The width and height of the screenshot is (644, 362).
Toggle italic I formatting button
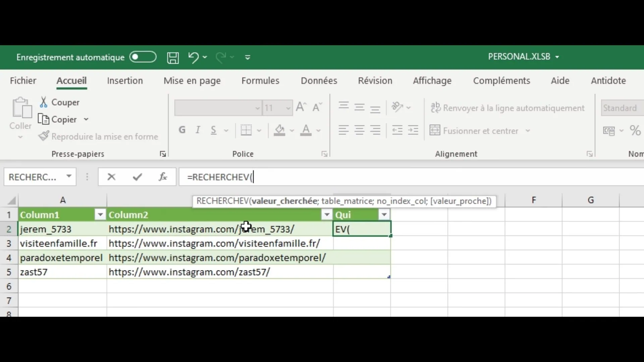(x=198, y=130)
